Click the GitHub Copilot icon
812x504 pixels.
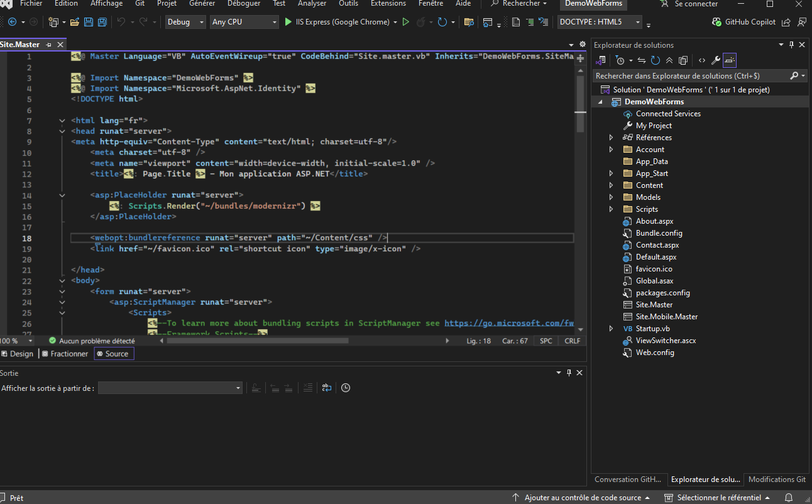[717, 22]
